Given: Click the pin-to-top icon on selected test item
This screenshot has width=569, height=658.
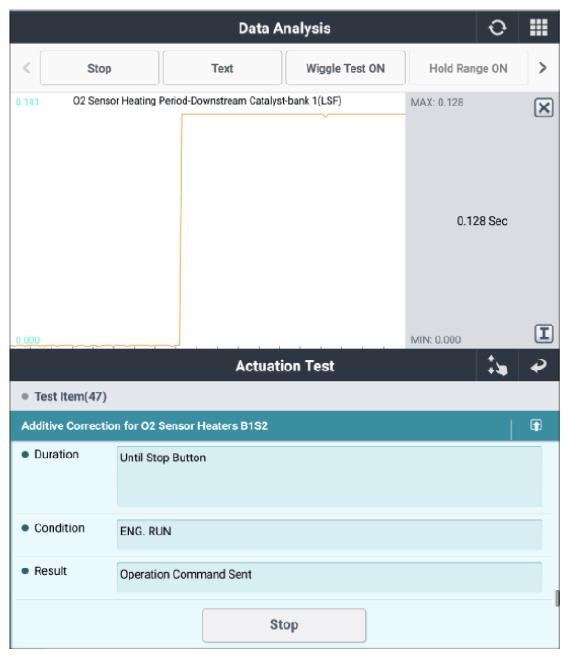Looking at the screenshot, I should pos(536,425).
